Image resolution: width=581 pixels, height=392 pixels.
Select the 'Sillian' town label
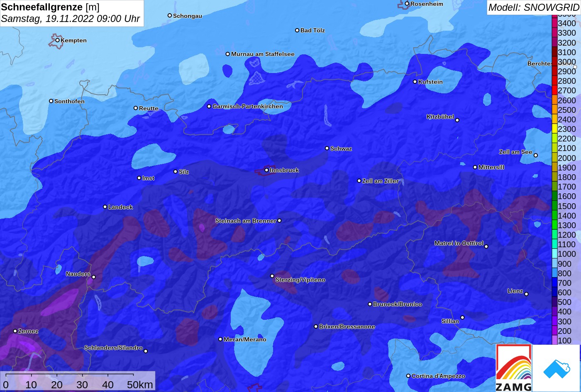(x=450, y=321)
